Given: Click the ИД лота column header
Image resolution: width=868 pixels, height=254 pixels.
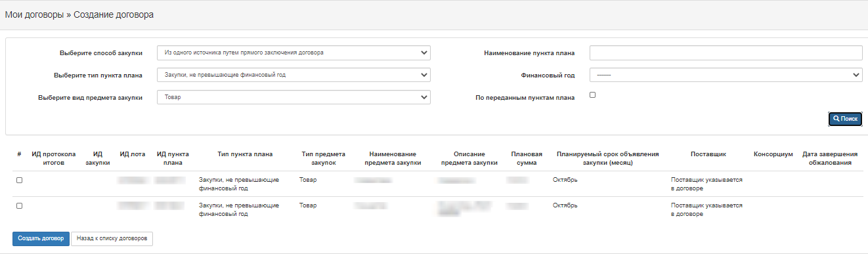Looking at the screenshot, I should point(133,154).
